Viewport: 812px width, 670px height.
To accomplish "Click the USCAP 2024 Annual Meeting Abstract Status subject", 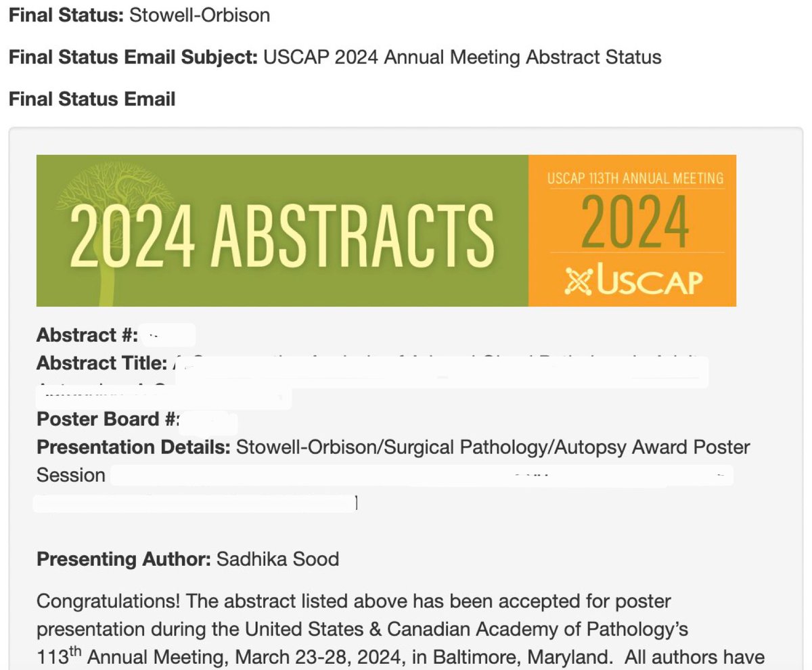I will (x=462, y=58).
